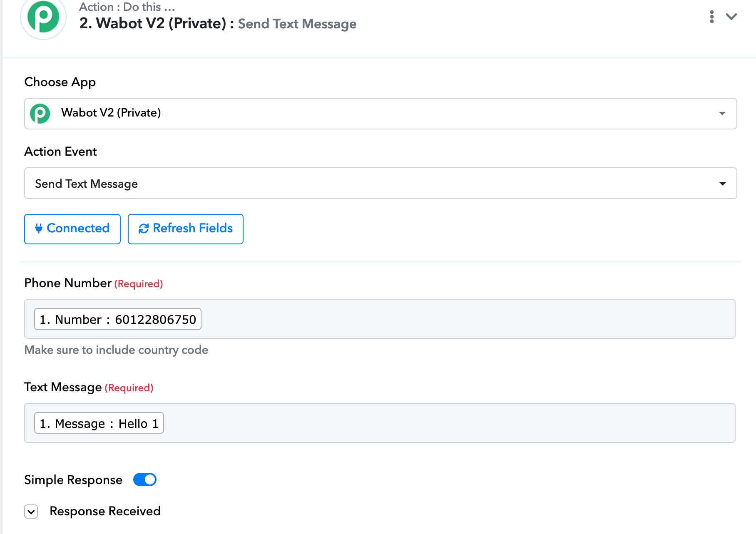
Task: Click the Wabot app logo in the step header
Action: [43, 17]
